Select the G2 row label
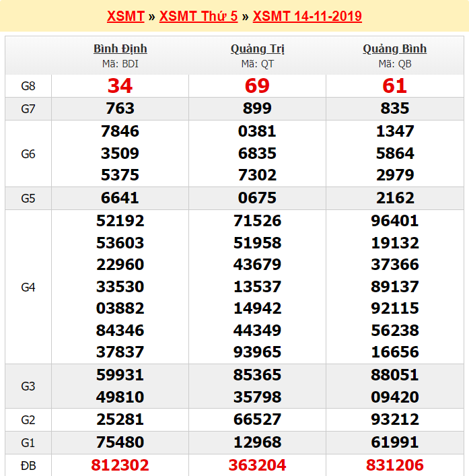 (x=28, y=420)
